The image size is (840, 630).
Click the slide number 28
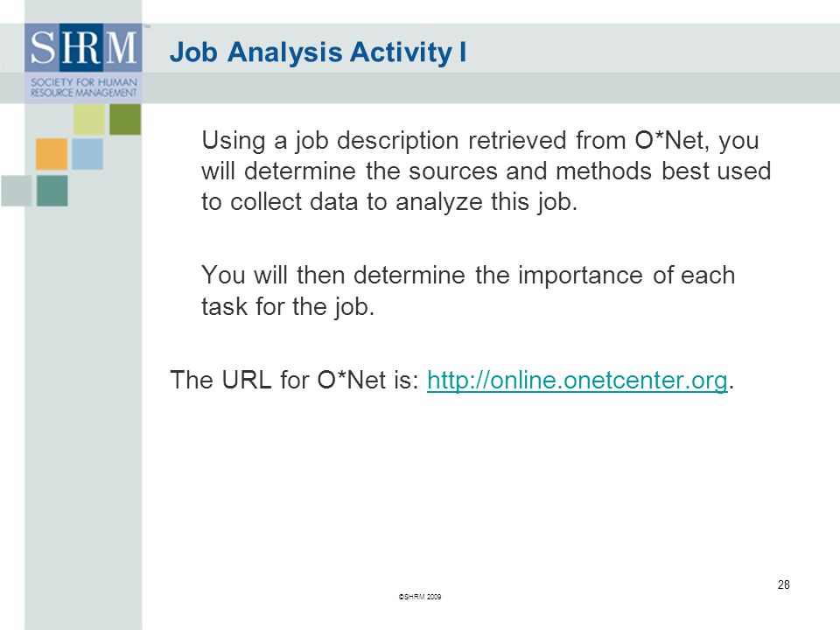783,584
